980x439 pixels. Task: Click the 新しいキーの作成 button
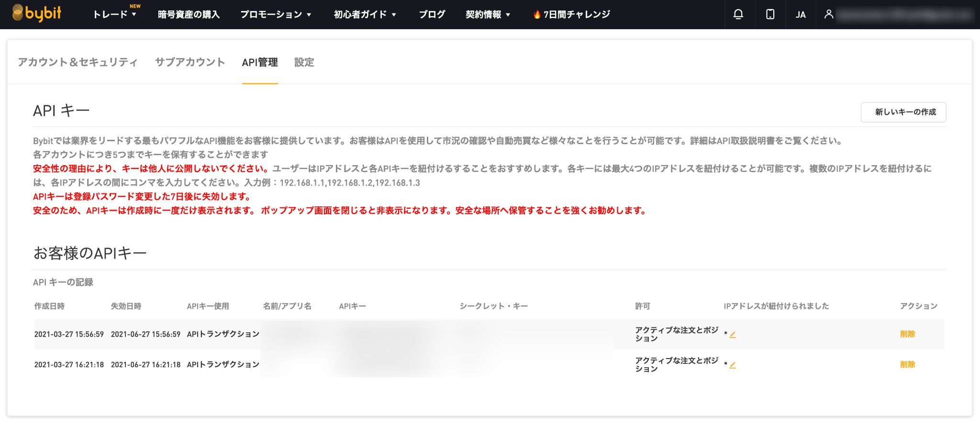903,112
